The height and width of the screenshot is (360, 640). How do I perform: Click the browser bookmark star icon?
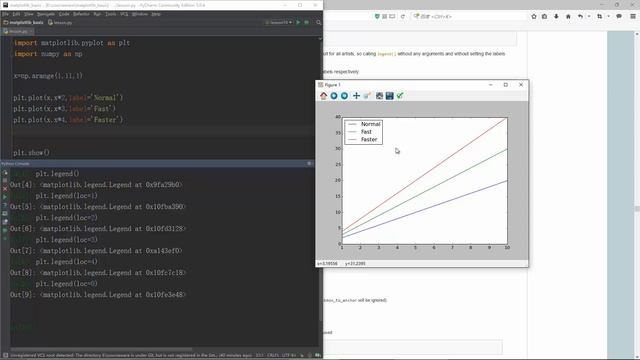[x=534, y=16]
